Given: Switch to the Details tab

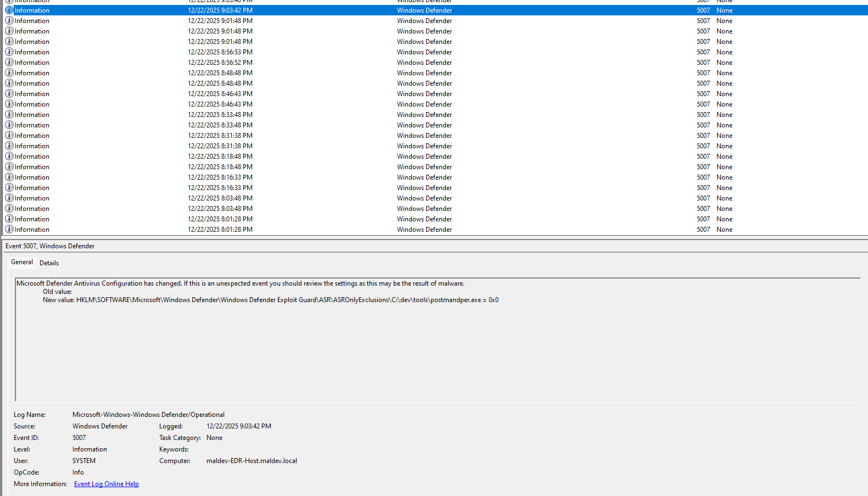Looking at the screenshot, I should (49, 263).
